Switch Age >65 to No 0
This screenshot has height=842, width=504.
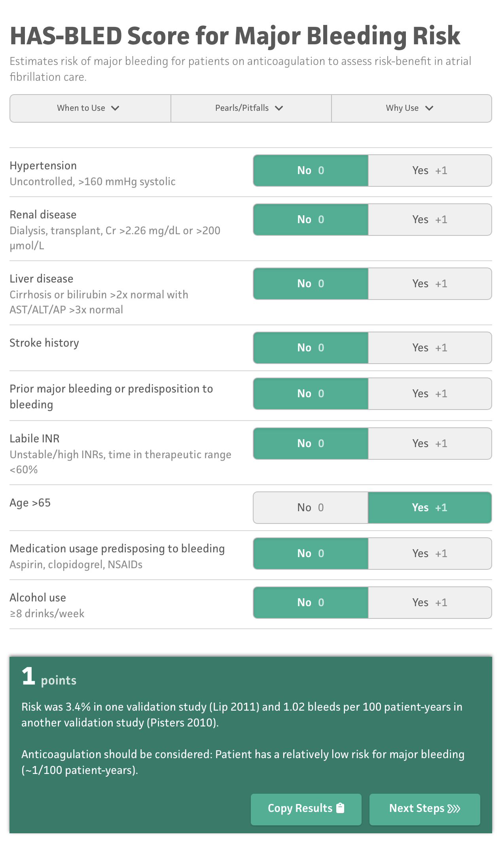click(311, 508)
